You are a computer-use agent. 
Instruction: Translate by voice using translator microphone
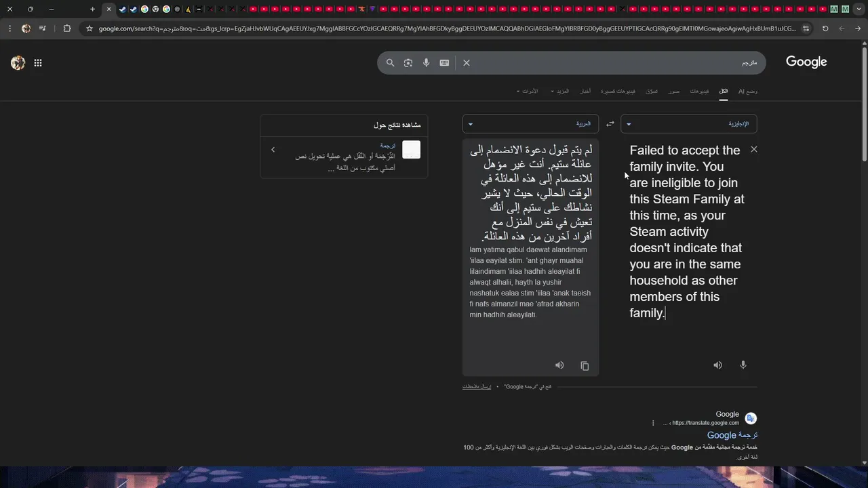[743, 365]
